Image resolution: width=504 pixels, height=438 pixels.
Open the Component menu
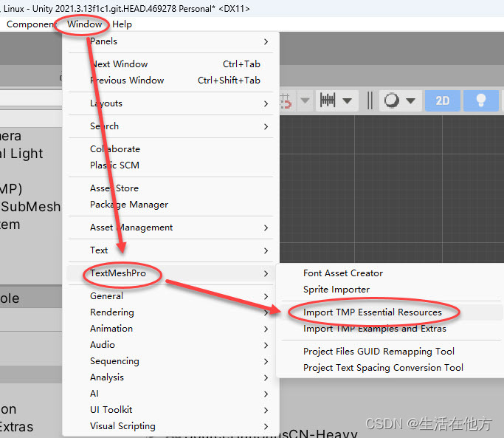tap(31, 24)
